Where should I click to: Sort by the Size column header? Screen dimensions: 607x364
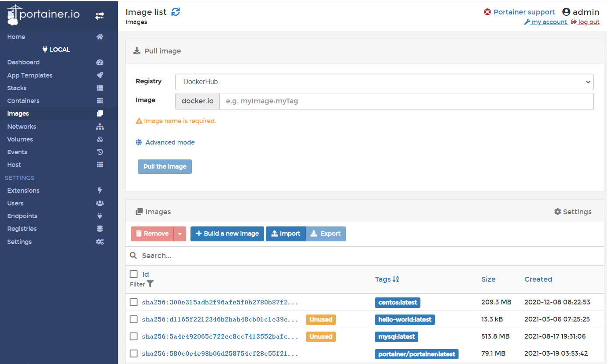point(488,279)
